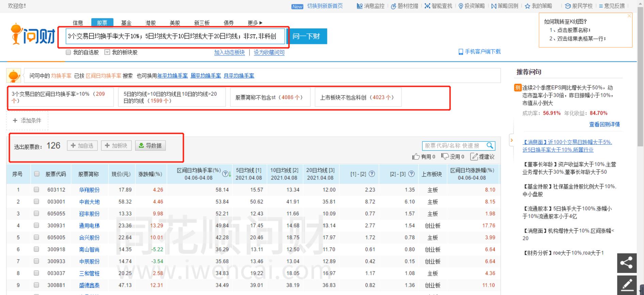Close the K线图 tip popup

pos(629,16)
